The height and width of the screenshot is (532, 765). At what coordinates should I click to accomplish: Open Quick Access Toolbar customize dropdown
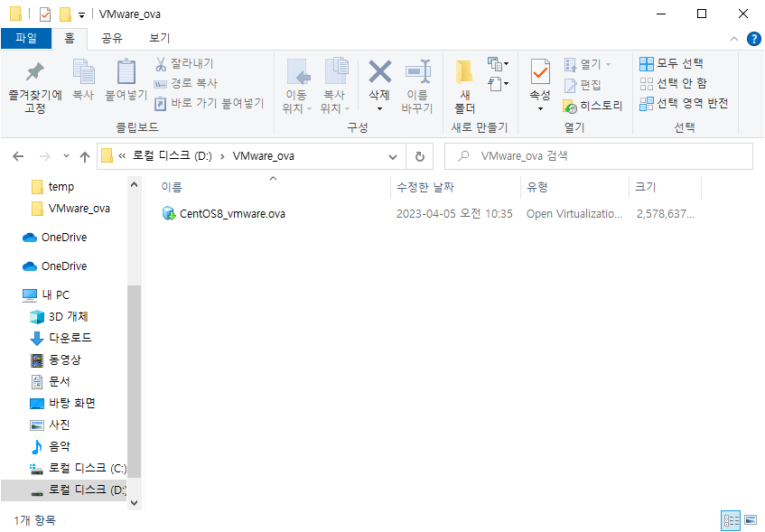click(81, 15)
